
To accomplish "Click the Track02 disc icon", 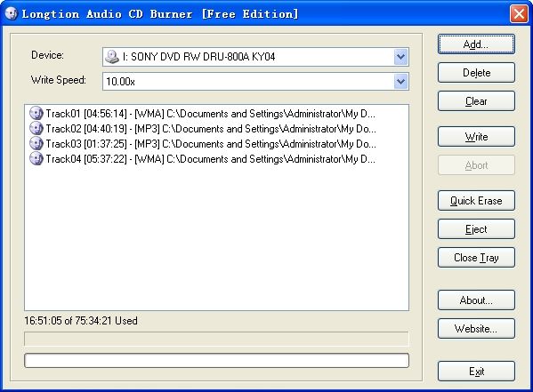I will (x=36, y=128).
